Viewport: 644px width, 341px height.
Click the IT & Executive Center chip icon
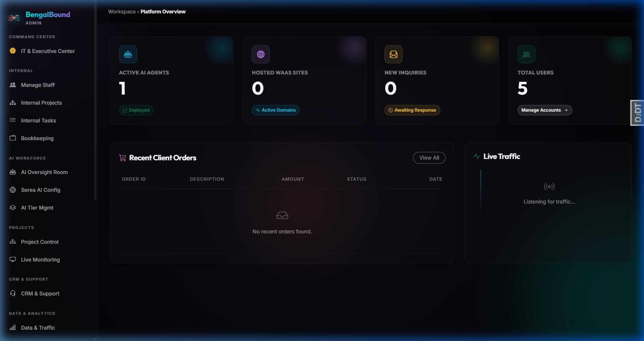click(13, 51)
